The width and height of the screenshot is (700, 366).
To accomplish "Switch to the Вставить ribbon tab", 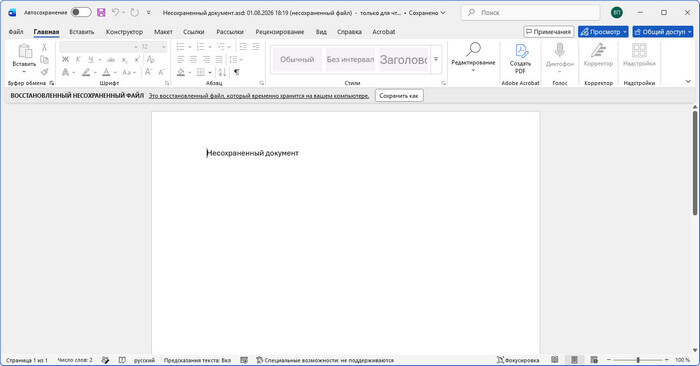I will (x=82, y=32).
